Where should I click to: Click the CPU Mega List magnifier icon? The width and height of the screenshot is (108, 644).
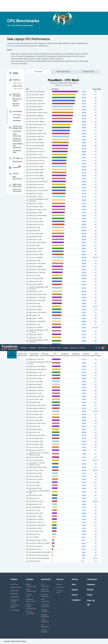10,158
